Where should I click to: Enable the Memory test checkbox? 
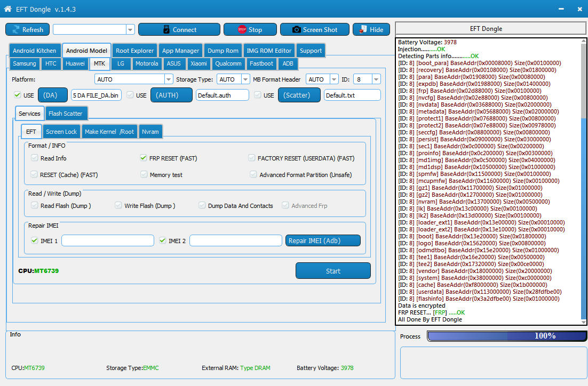tap(144, 174)
